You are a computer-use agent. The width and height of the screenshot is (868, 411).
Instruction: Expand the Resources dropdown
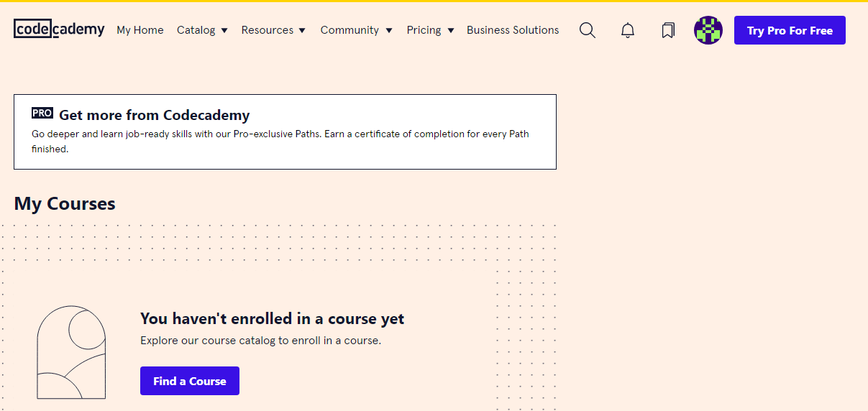coord(273,30)
